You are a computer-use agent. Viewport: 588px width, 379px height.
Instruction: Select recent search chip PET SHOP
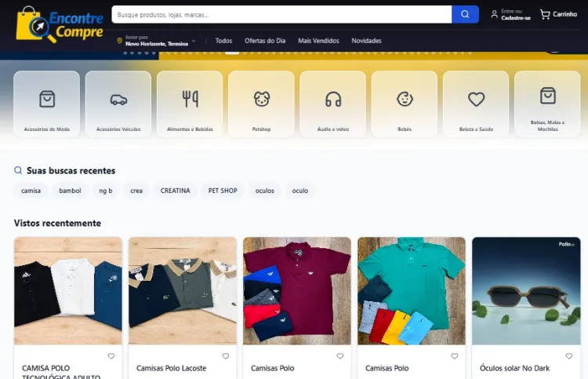tap(223, 191)
